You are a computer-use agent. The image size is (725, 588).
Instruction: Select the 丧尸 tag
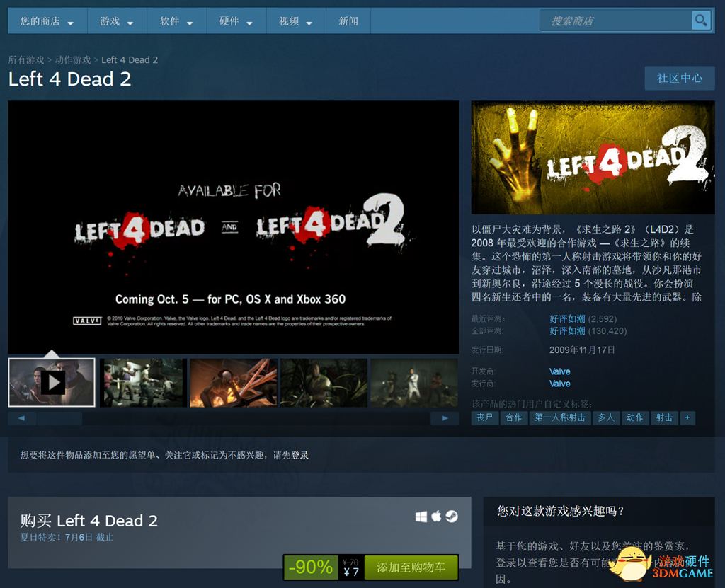[485, 418]
